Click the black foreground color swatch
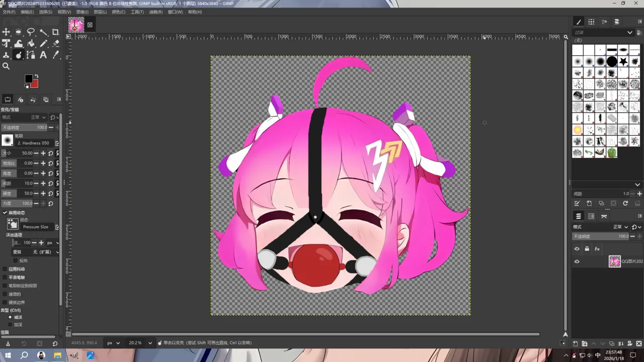The width and height of the screenshot is (644, 362). 29,79
